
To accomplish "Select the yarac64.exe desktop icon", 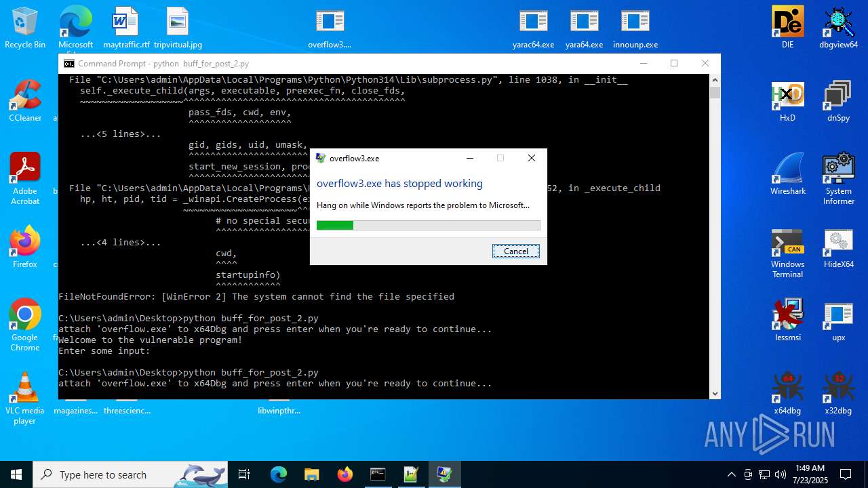I will pos(533,28).
